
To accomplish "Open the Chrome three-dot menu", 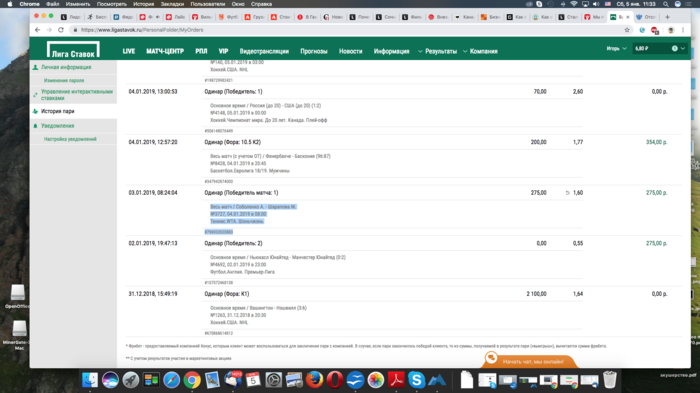I will (683, 30).
